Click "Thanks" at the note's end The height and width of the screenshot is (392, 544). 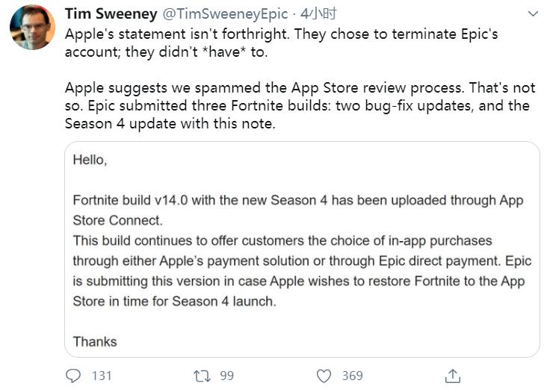pos(95,341)
